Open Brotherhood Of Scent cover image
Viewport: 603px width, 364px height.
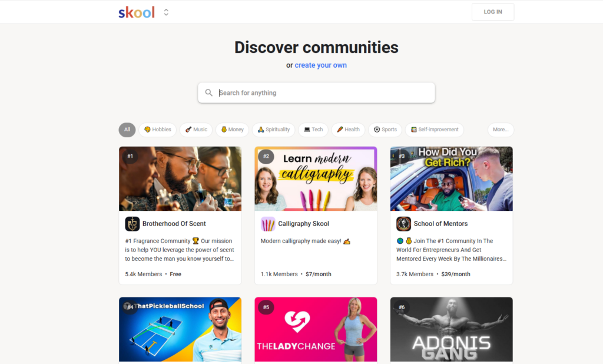(180, 178)
